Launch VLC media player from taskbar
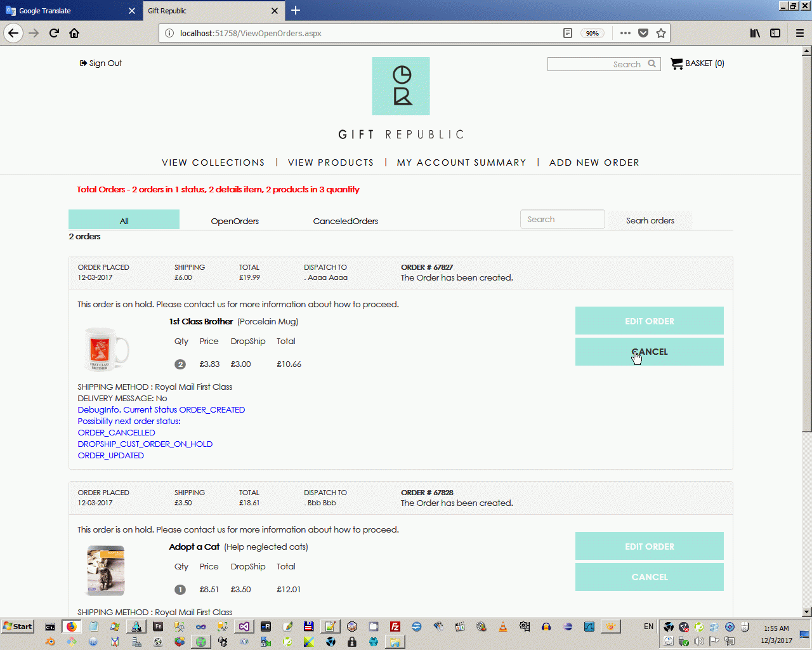This screenshot has height=650, width=812. pyautogui.click(x=503, y=627)
